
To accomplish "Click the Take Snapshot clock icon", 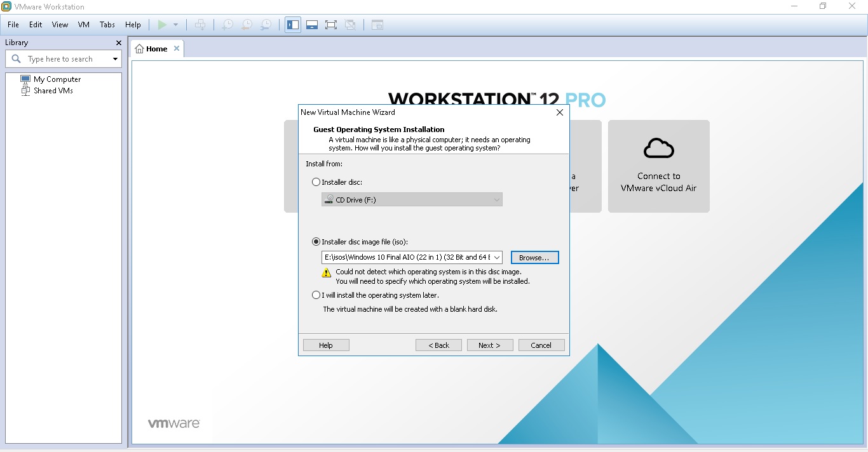I will pyautogui.click(x=227, y=25).
